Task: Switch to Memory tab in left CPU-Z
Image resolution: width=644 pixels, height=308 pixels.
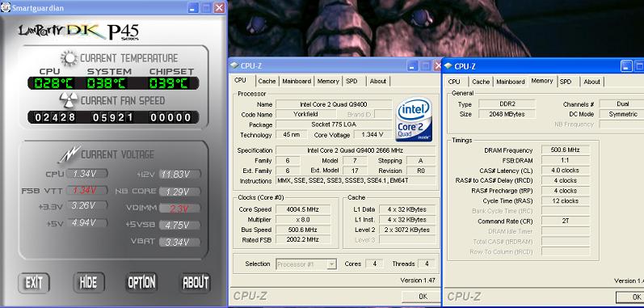Action: [328, 82]
